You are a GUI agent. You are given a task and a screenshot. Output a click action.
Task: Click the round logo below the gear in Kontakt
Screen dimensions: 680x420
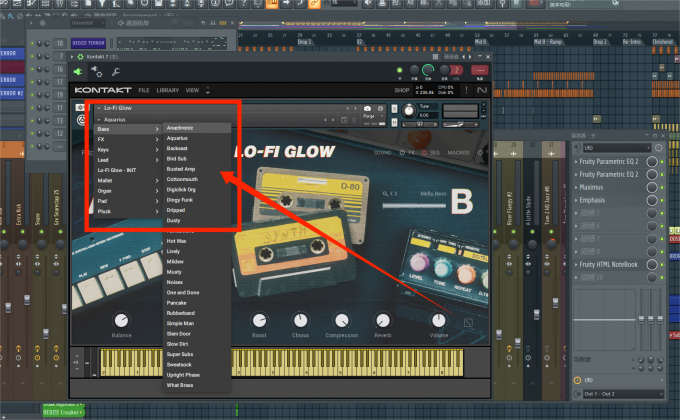pyautogui.click(x=81, y=120)
